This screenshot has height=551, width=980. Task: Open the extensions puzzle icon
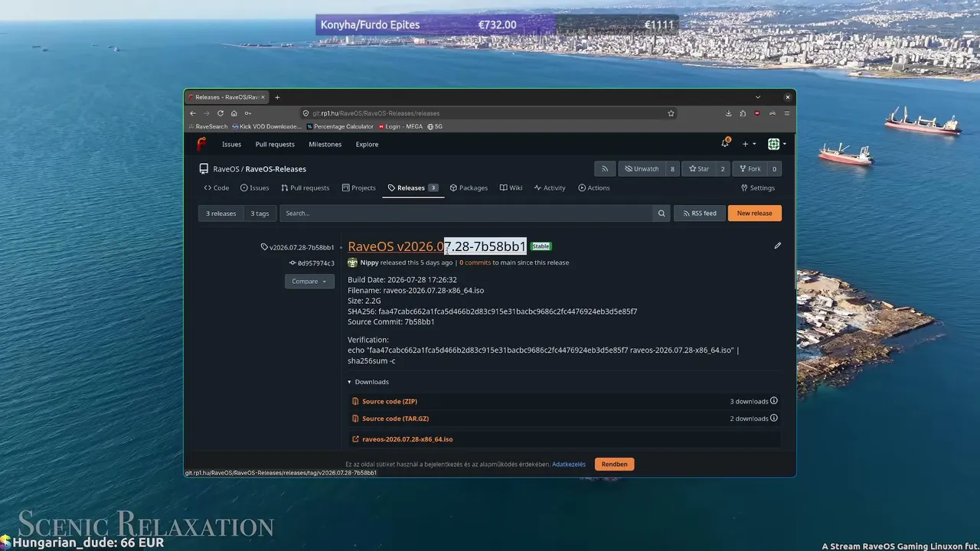pos(743,113)
